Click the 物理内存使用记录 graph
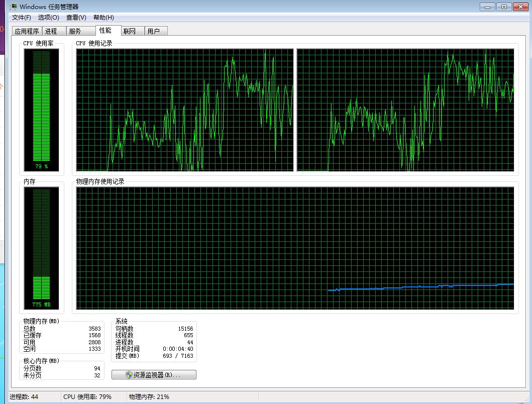532x404 pixels. click(x=295, y=248)
